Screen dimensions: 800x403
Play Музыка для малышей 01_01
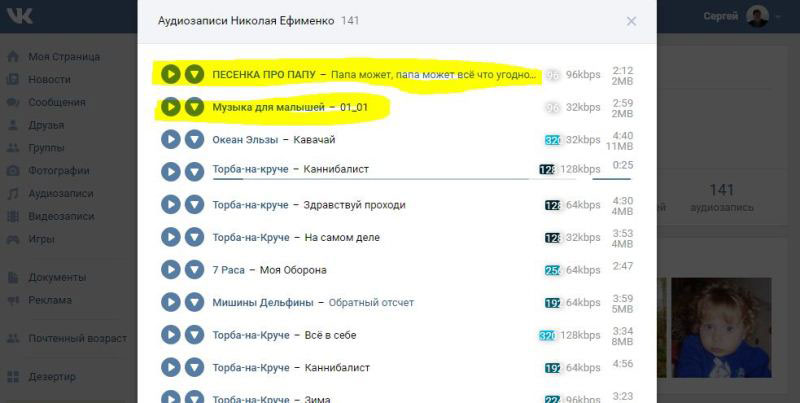(171, 107)
